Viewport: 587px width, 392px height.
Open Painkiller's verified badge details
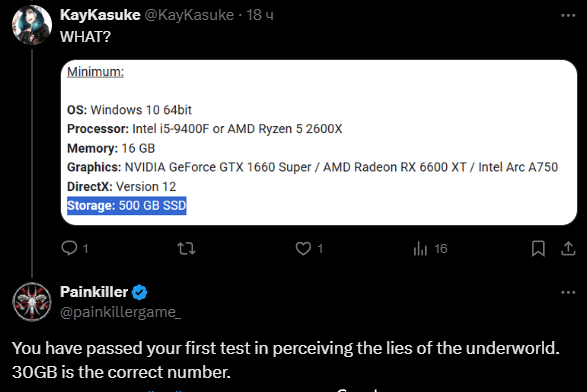click(x=140, y=292)
